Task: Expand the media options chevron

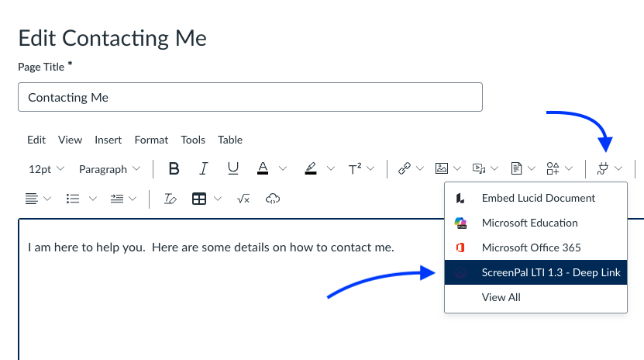Action: point(494,168)
